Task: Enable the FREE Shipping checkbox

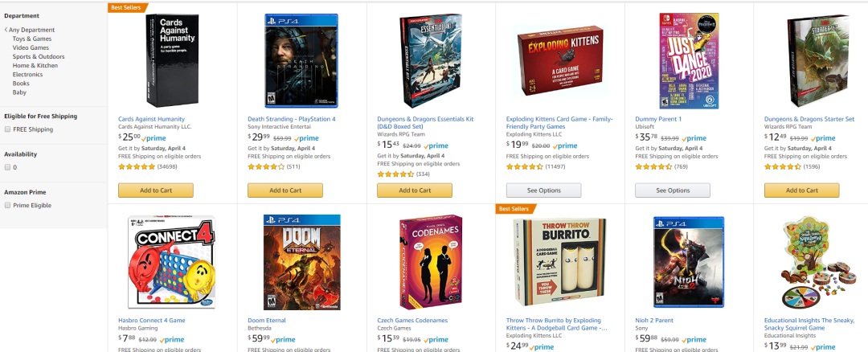Action: 7,129
